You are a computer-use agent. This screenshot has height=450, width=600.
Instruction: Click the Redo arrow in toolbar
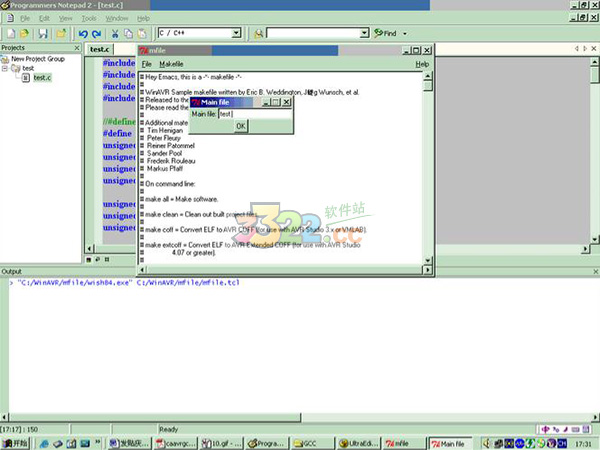[97, 34]
